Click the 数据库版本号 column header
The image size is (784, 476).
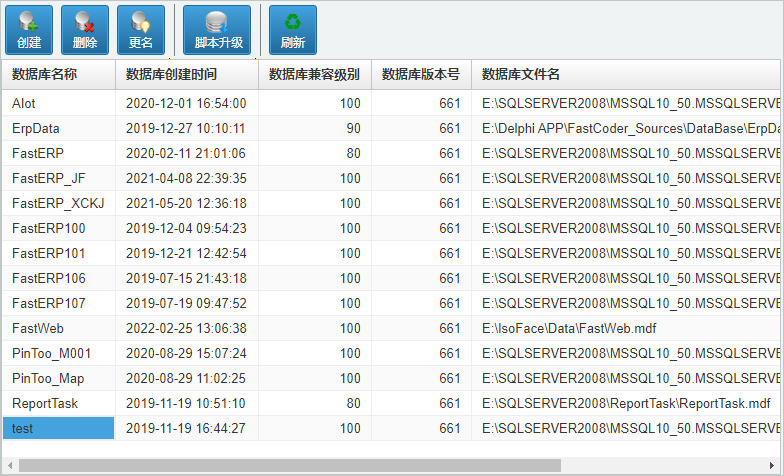[422, 74]
